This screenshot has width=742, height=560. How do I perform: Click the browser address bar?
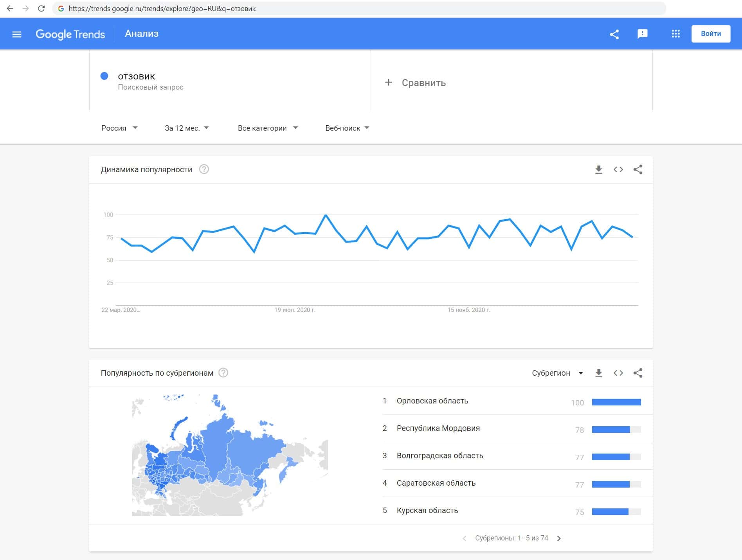352,9
